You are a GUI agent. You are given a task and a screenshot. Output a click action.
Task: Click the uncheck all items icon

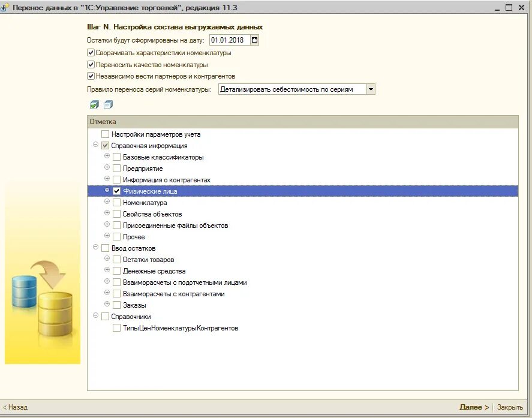click(108, 105)
